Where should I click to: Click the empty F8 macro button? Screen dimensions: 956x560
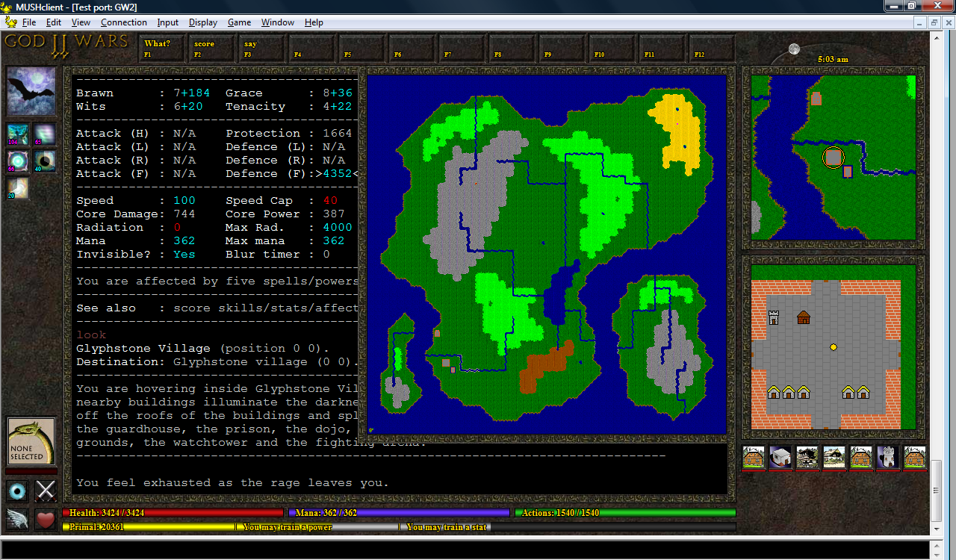(x=512, y=49)
